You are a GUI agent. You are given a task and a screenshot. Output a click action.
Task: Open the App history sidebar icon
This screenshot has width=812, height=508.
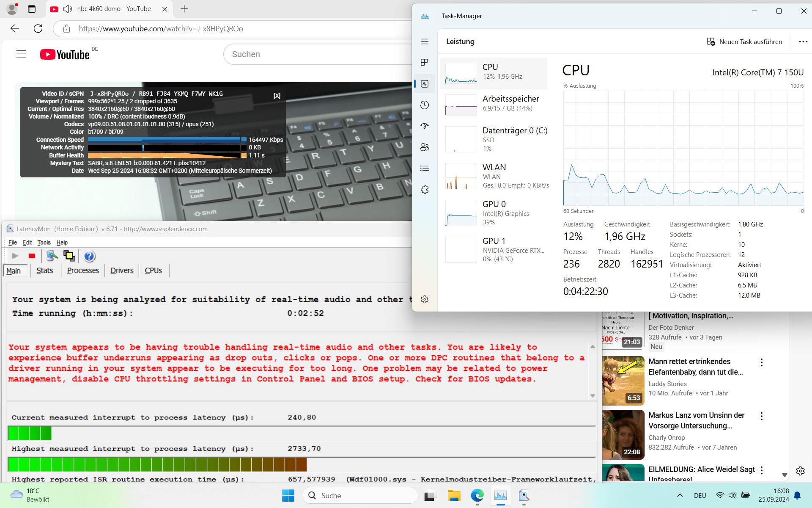(x=425, y=105)
